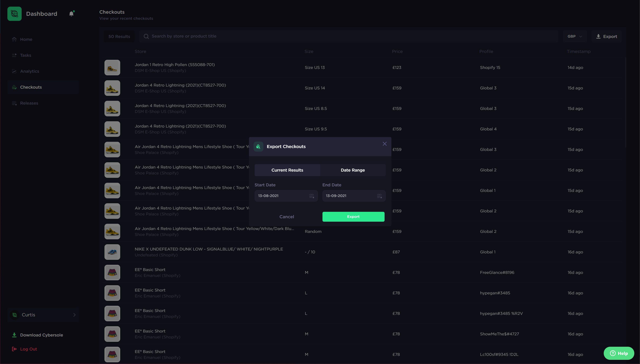Click the Dashboard title text
Screen dimensions: 640x364
[42, 14]
